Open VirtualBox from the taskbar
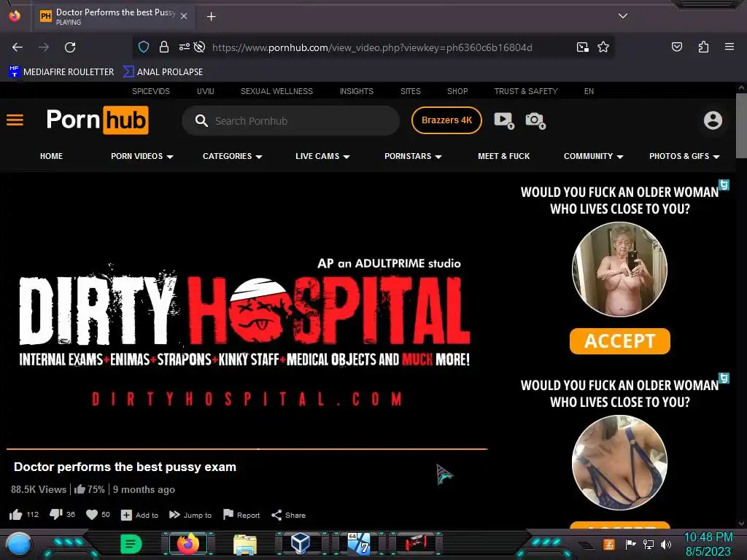 (300, 543)
